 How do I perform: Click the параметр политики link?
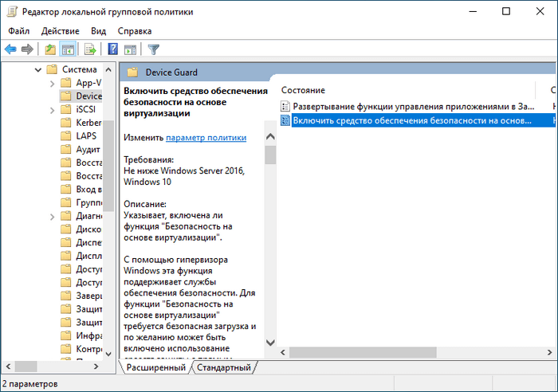pyautogui.click(x=206, y=138)
